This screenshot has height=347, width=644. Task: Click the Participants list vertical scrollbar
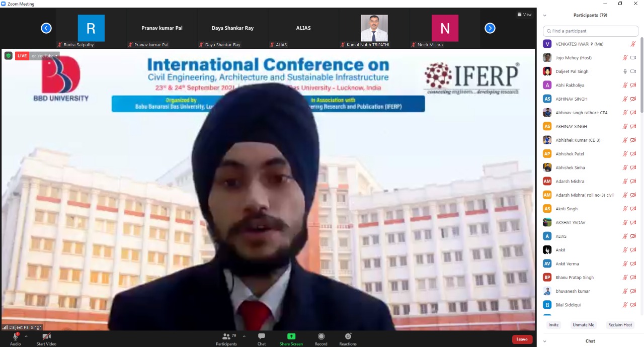click(641, 75)
